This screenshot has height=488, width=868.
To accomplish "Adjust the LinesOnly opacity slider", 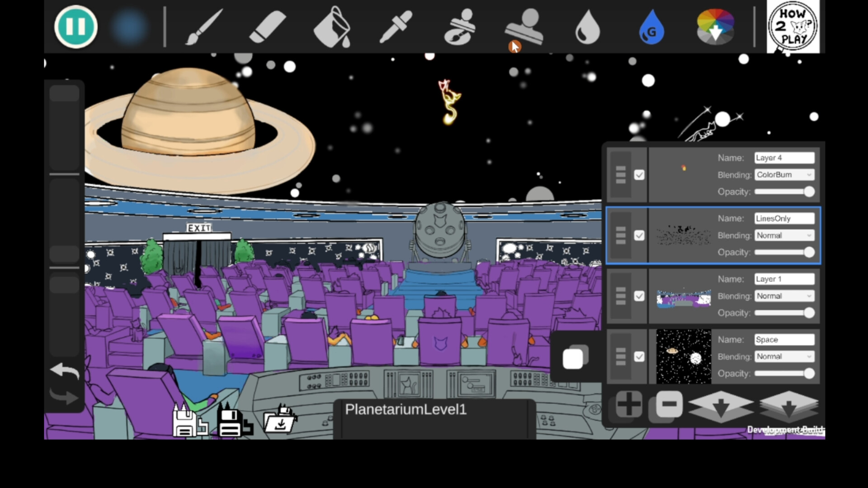I will pos(809,253).
